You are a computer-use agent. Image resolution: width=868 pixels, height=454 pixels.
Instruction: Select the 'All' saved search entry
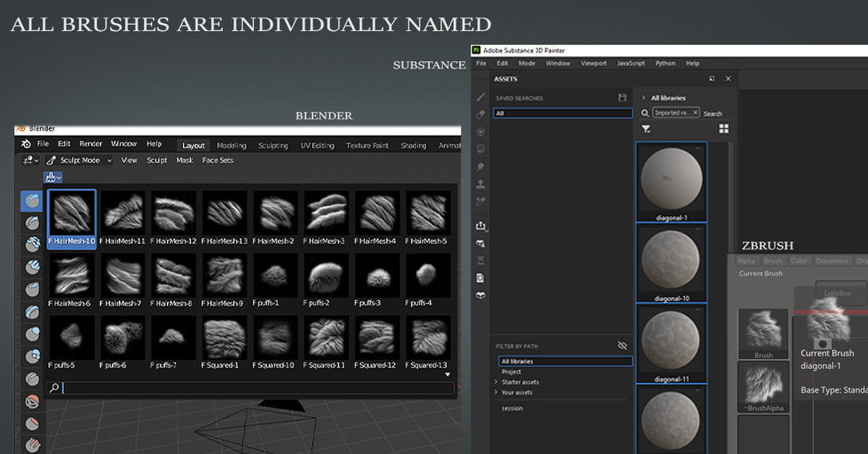point(562,113)
